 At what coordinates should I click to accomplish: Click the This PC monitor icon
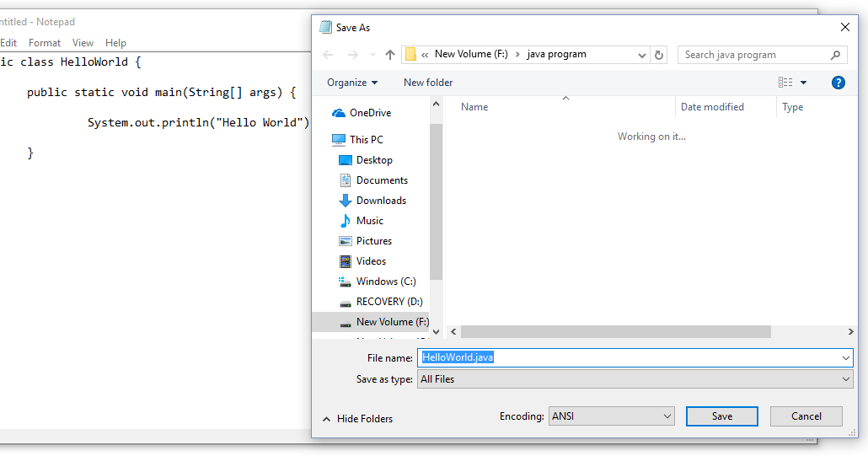coord(339,140)
